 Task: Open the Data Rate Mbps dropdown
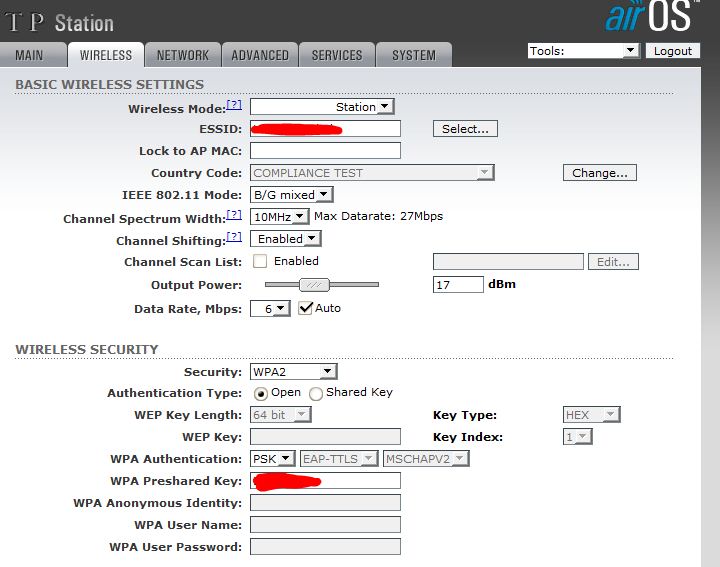tap(270, 309)
